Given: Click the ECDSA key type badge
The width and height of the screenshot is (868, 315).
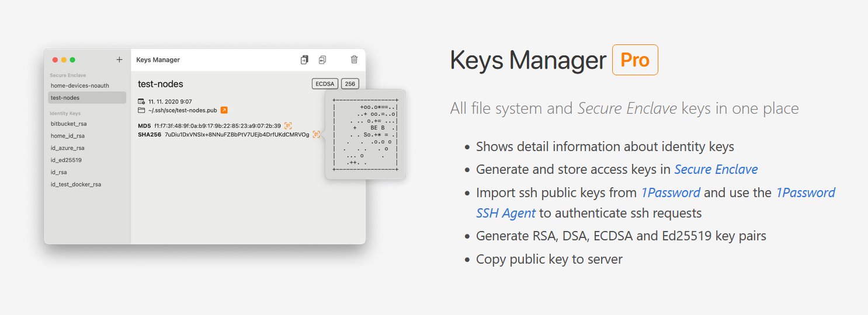Looking at the screenshot, I should pyautogui.click(x=325, y=84).
